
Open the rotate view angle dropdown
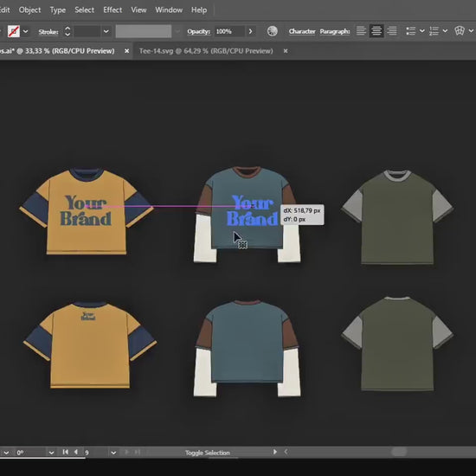pyautogui.click(x=51, y=453)
